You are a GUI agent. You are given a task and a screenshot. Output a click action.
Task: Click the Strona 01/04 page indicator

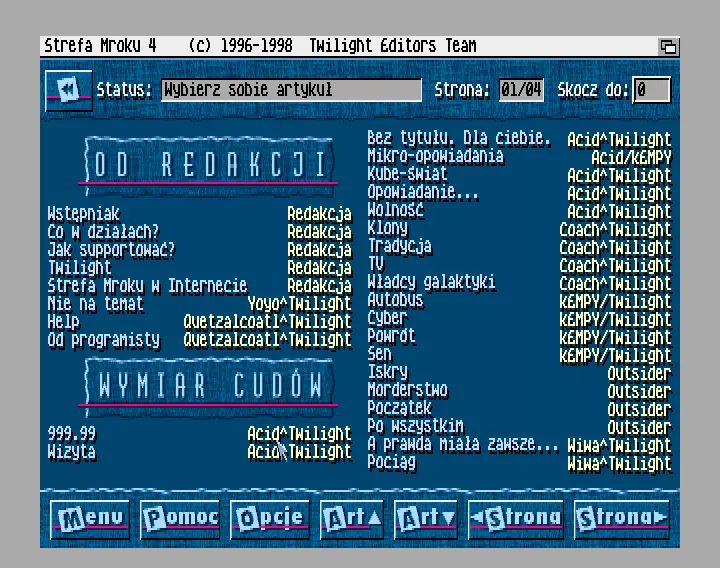point(521,91)
